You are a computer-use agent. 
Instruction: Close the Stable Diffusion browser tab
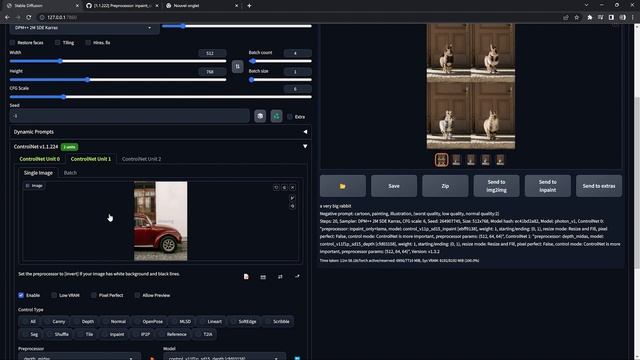tap(77, 6)
